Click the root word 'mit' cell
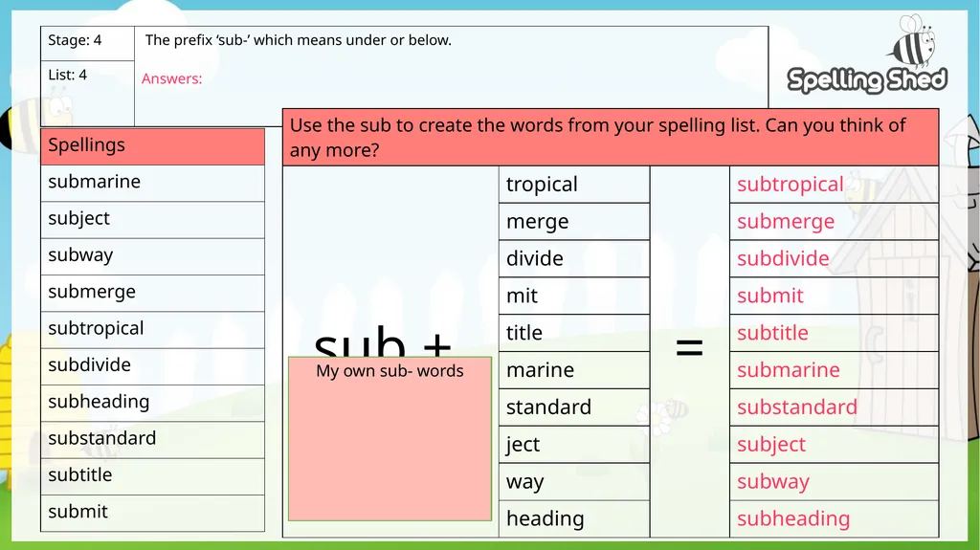Screen dimensions: 980x550 pos(574,296)
